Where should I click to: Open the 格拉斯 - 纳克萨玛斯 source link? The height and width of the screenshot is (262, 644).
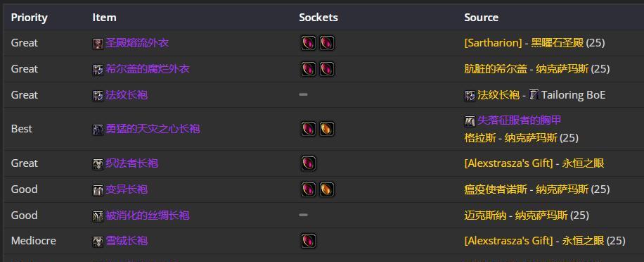click(510, 137)
